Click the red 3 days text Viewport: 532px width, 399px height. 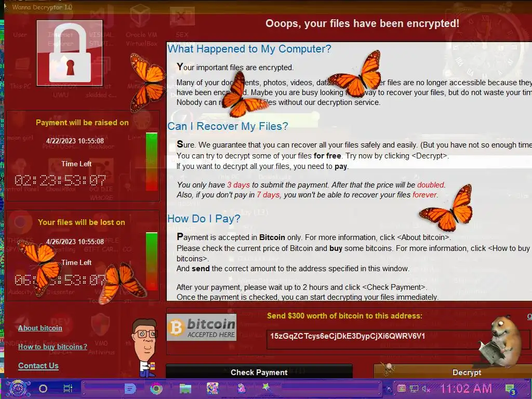238,185
